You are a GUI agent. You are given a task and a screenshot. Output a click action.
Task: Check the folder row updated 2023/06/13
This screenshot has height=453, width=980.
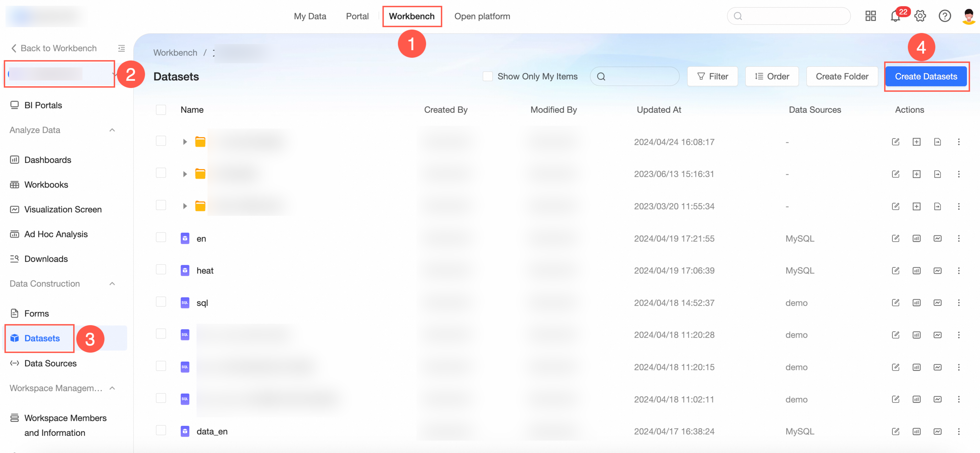click(161, 173)
